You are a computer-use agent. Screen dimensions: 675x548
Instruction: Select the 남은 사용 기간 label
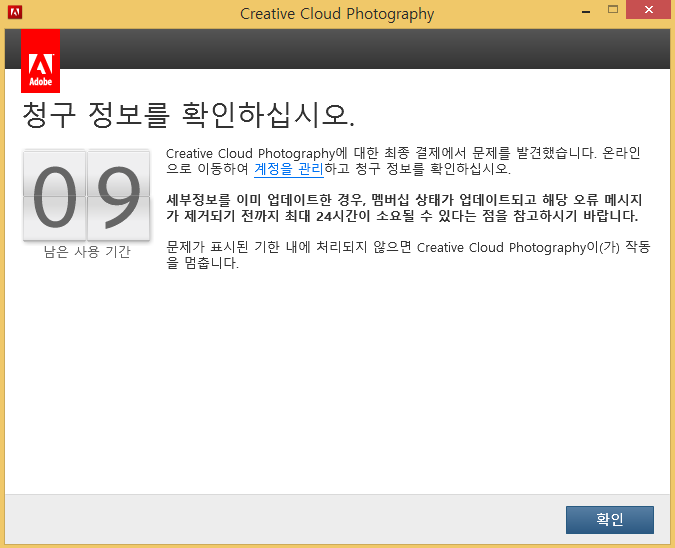tap(87, 252)
